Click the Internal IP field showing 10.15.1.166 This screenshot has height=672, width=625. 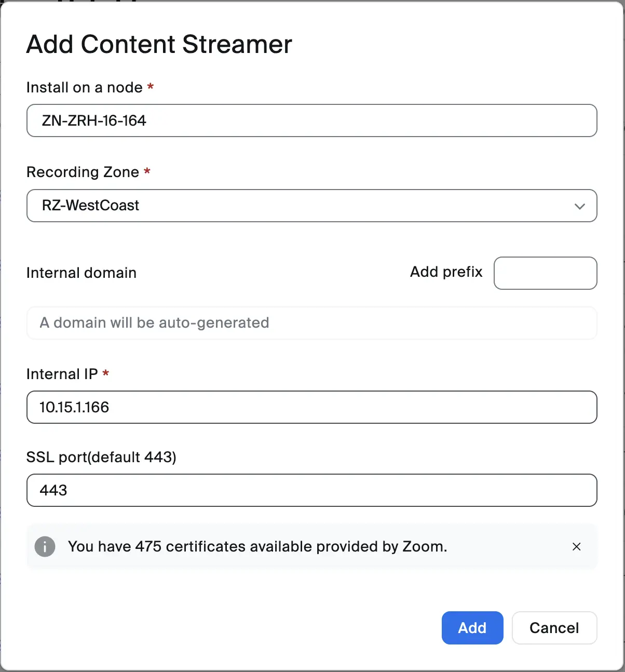point(311,407)
